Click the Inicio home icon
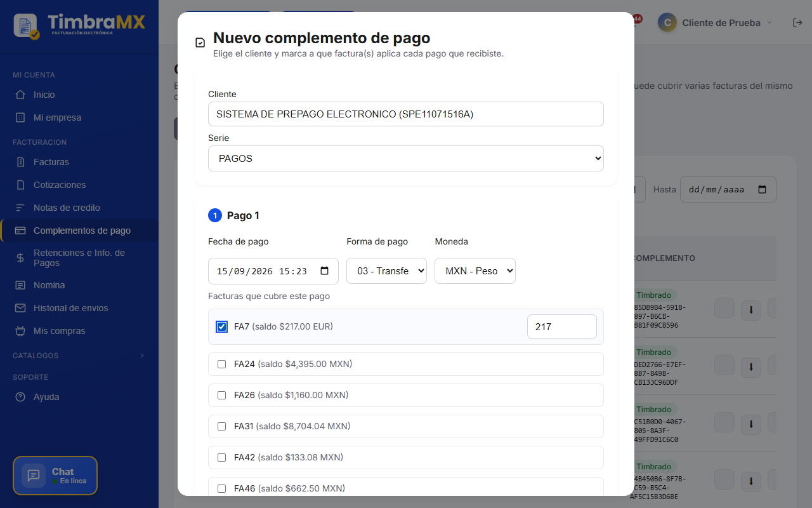Image resolution: width=812 pixels, height=508 pixels. [20, 95]
